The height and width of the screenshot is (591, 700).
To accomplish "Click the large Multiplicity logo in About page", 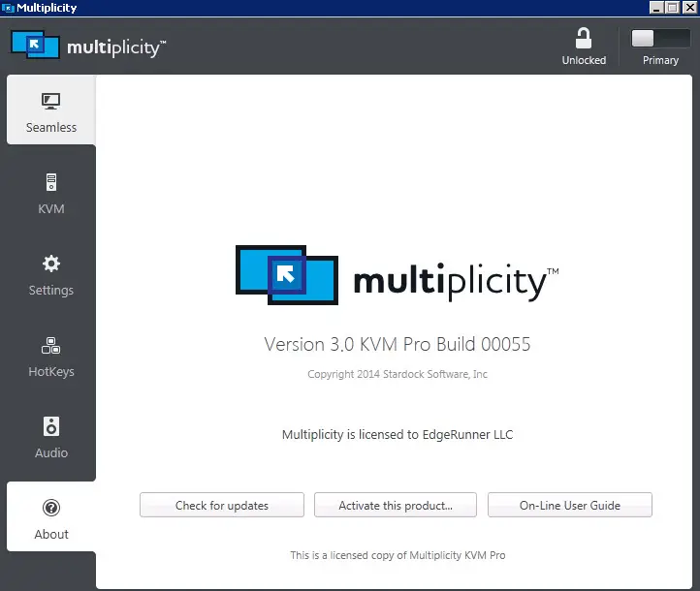I will [x=397, y=275].
